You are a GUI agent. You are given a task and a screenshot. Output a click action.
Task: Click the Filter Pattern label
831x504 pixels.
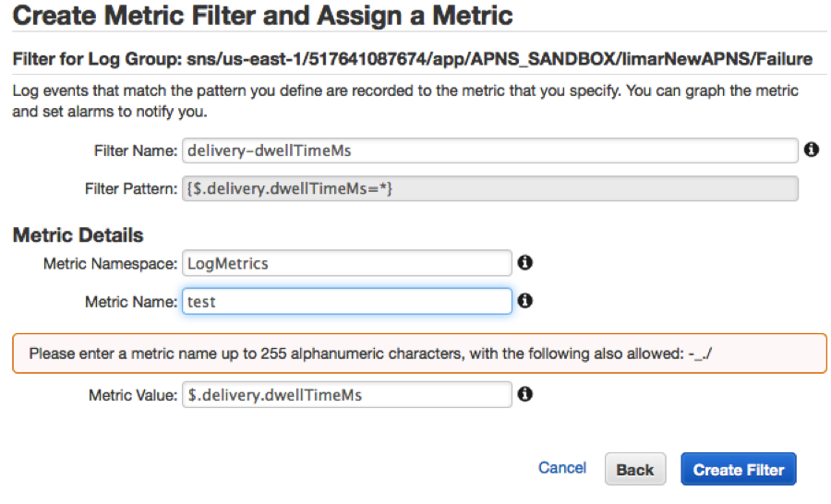coord(130,188)
